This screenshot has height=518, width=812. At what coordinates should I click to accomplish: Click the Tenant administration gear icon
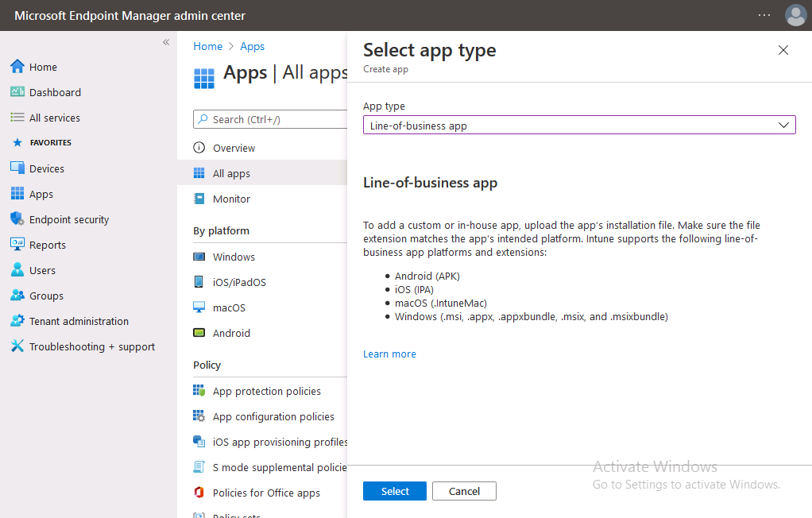(17, 320)
